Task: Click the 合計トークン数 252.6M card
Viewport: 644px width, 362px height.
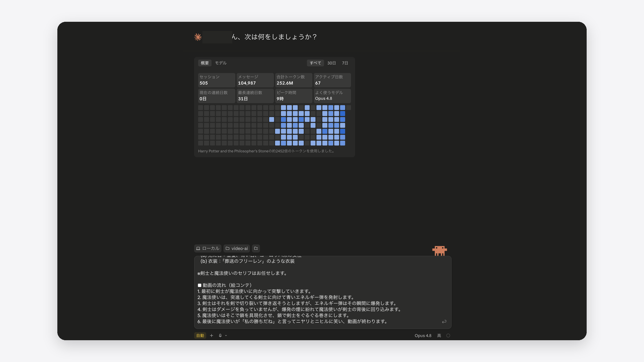Action: pos(293,80)
